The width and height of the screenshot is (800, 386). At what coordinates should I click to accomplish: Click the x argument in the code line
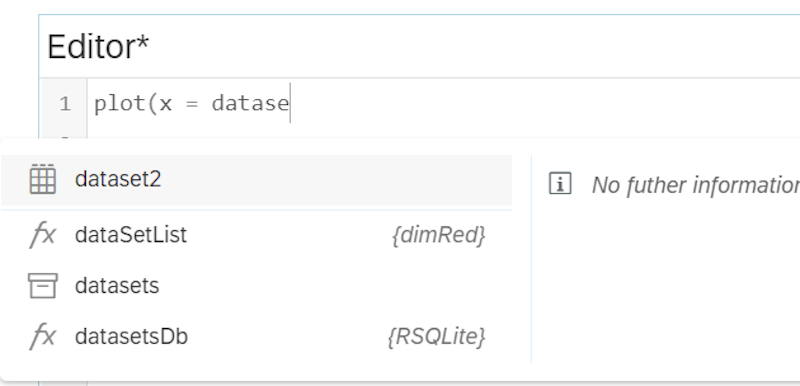click(166, 105)
